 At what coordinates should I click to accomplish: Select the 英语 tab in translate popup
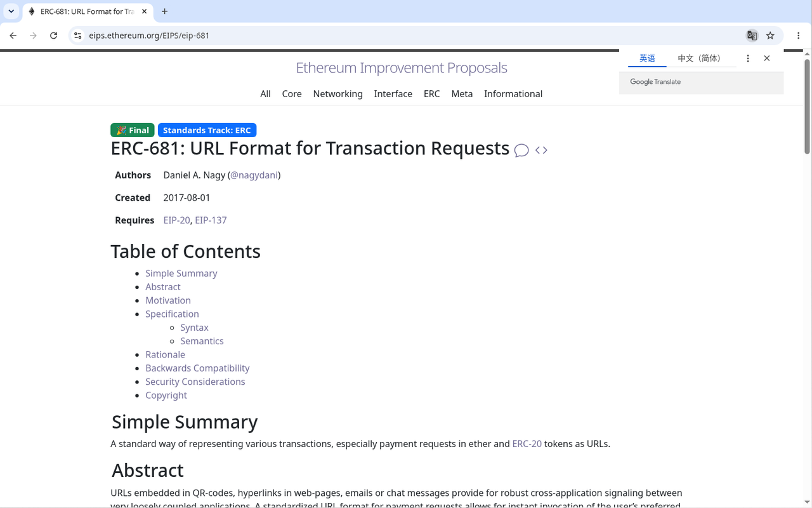[647, 58]
